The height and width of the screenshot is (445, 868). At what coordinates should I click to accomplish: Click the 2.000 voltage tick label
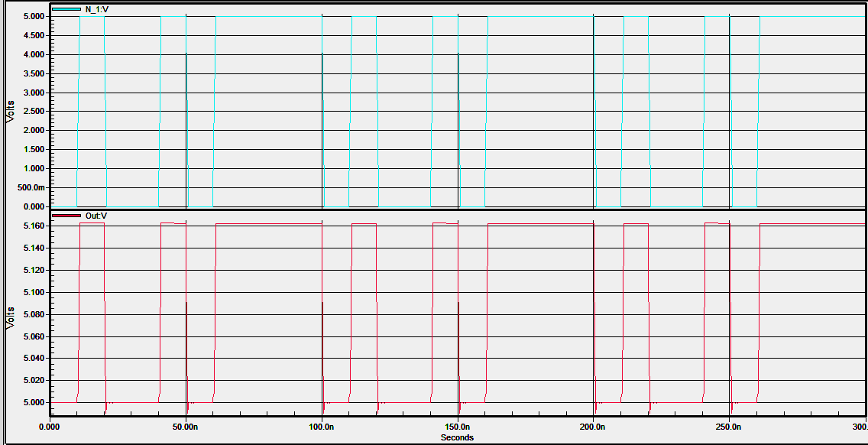[x=35, y=130]
